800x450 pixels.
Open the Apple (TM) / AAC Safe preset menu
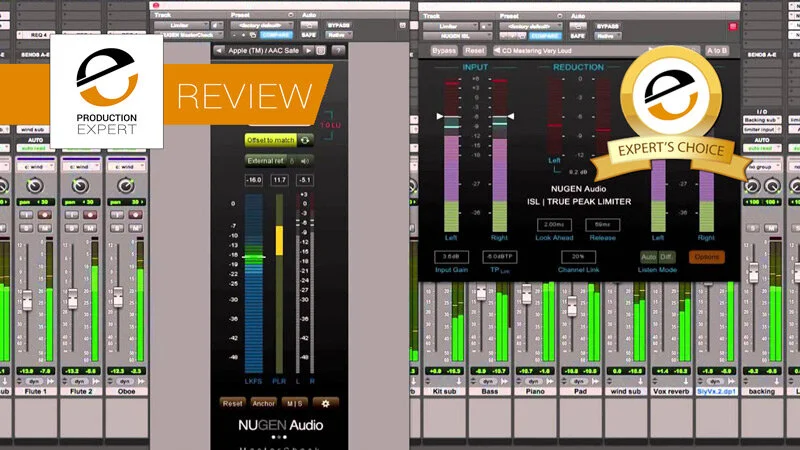click(x=263, y=51)
